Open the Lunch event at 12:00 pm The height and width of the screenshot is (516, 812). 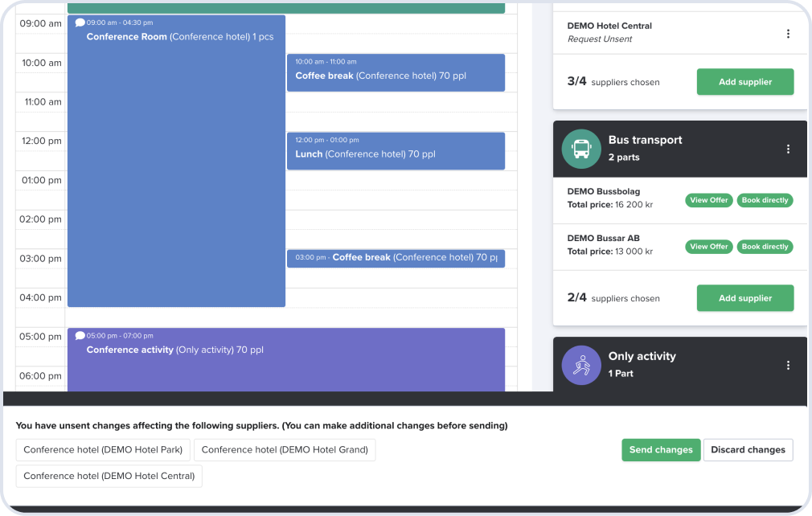[x=396, y=150]
